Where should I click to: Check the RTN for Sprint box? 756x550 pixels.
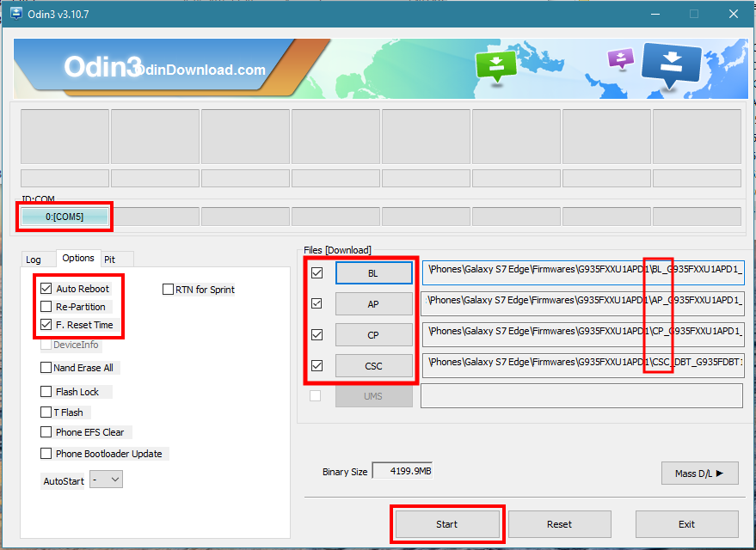[x=169, y=290]
